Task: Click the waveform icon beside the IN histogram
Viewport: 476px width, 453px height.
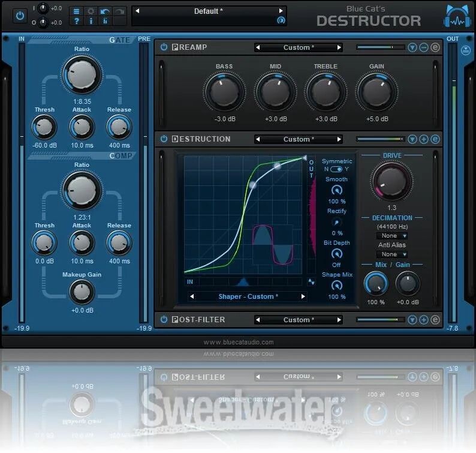Action: [x=312, y=282]
